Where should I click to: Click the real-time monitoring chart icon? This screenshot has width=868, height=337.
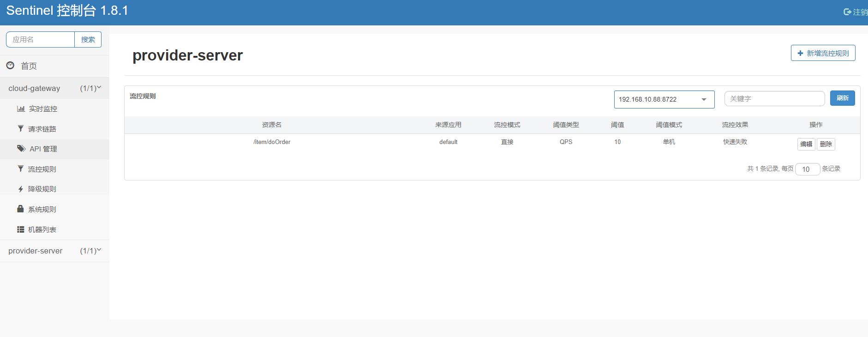click(21, 108)
